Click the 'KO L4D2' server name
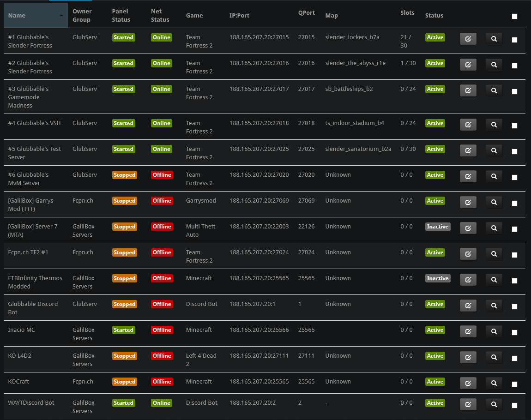This screenshot has height=420, width=531. click(19, 356)
